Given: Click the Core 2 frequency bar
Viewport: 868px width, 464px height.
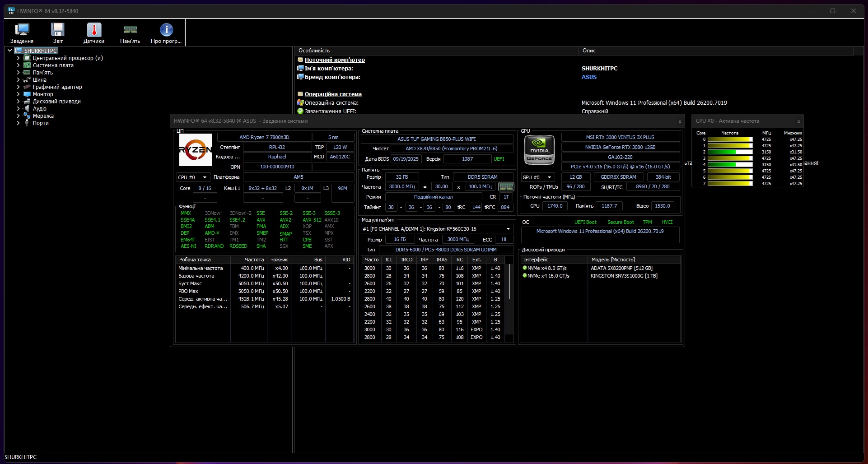Looking at the screenshot, I should 730,152.
